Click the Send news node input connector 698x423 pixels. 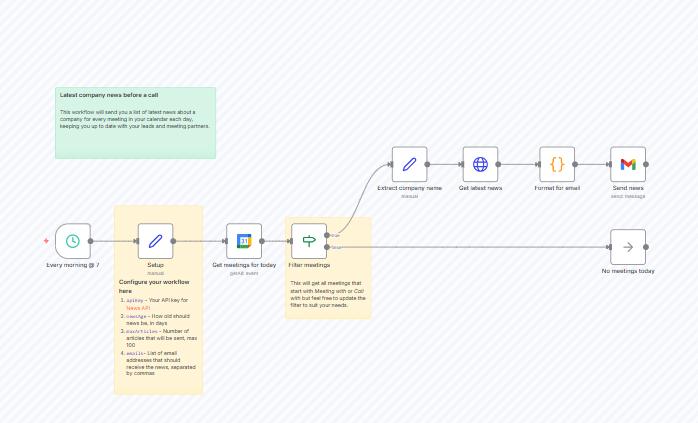(610, 164)
